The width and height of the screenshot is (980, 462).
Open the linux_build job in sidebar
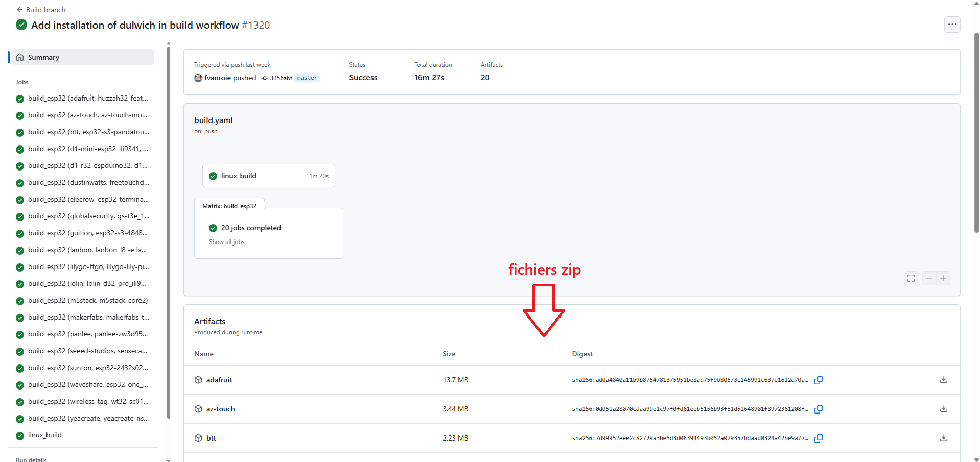[x=45, y=435]
